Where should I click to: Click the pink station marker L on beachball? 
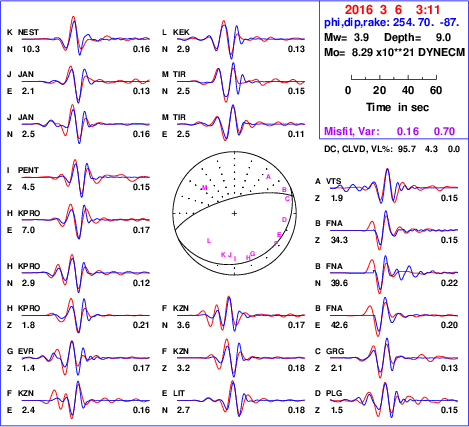pyautogui.click(x=209, y=241)
